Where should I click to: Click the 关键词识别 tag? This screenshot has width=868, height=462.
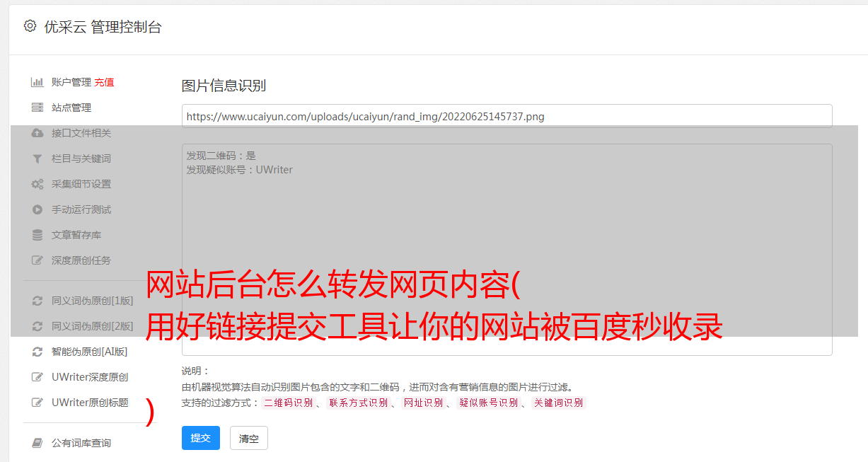click(x=558, y=403)
